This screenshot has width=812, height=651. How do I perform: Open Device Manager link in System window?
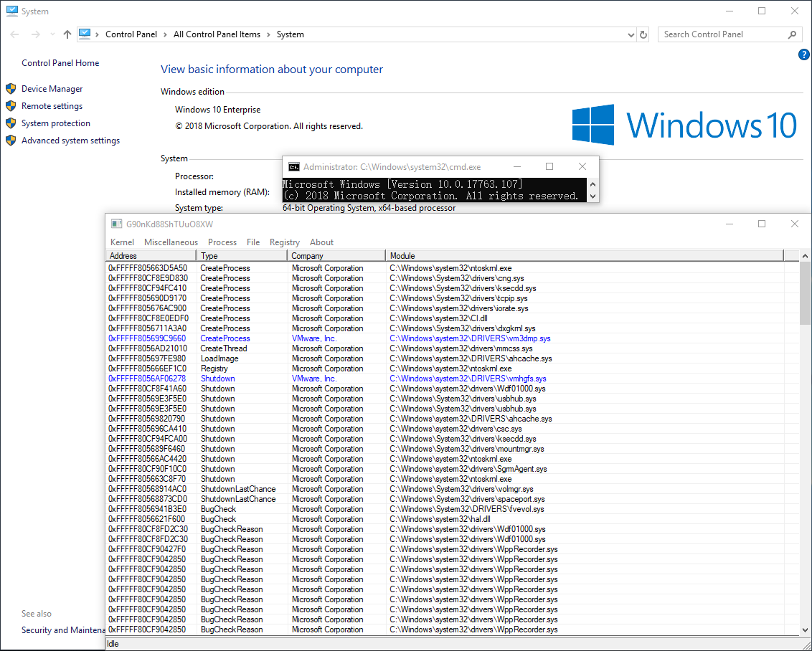tap(52, 89)
